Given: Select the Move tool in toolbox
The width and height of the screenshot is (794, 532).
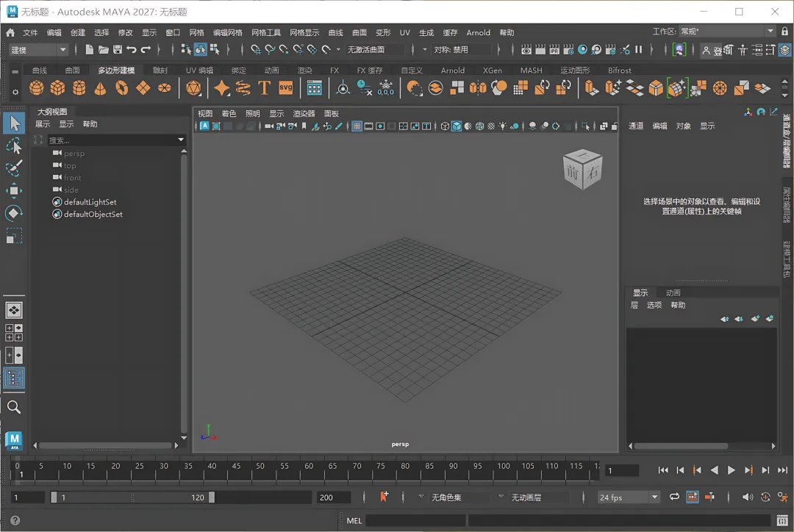Looking at the screenshot, I should [13, 191].
